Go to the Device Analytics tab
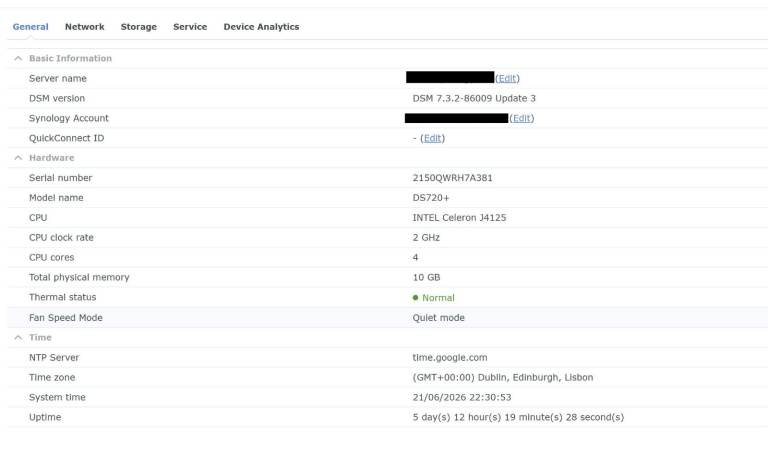The image size is (768, 456). (261, 27)
